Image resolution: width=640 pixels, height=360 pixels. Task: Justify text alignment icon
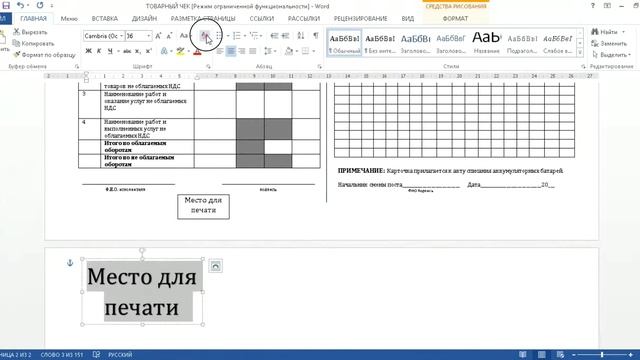[x=253, y=51]
